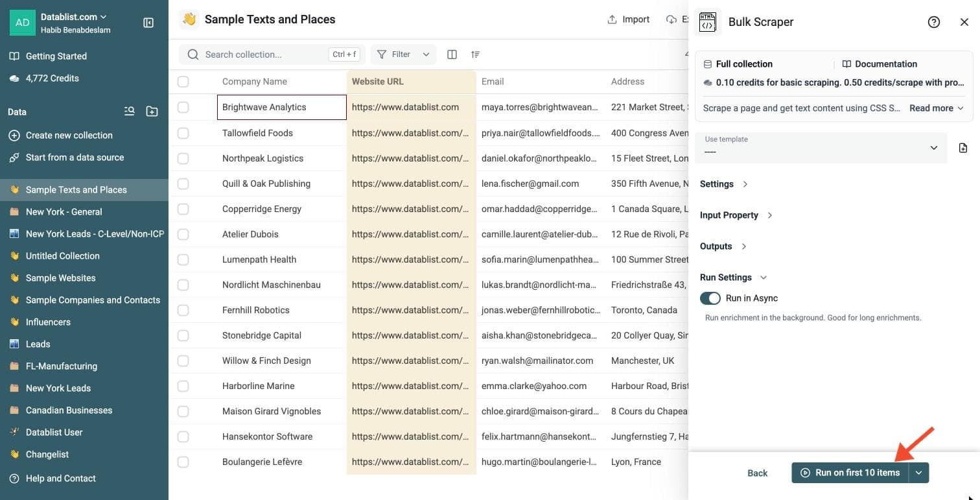Click the save template file icon

963,148
